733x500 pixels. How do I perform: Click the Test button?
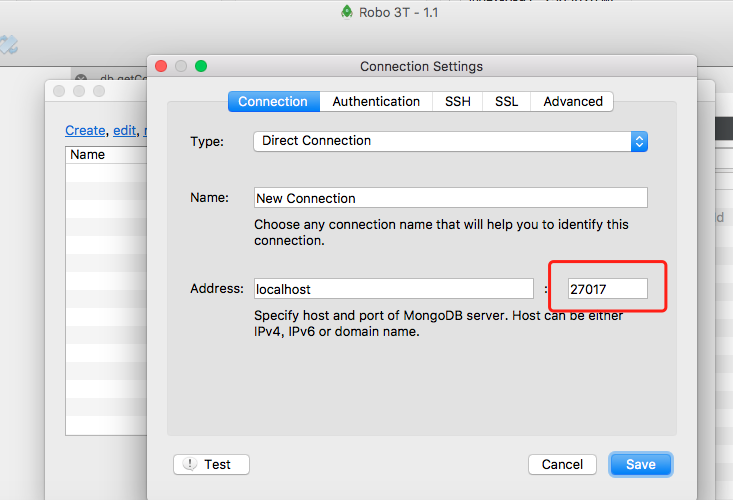[x=211, y=464]
